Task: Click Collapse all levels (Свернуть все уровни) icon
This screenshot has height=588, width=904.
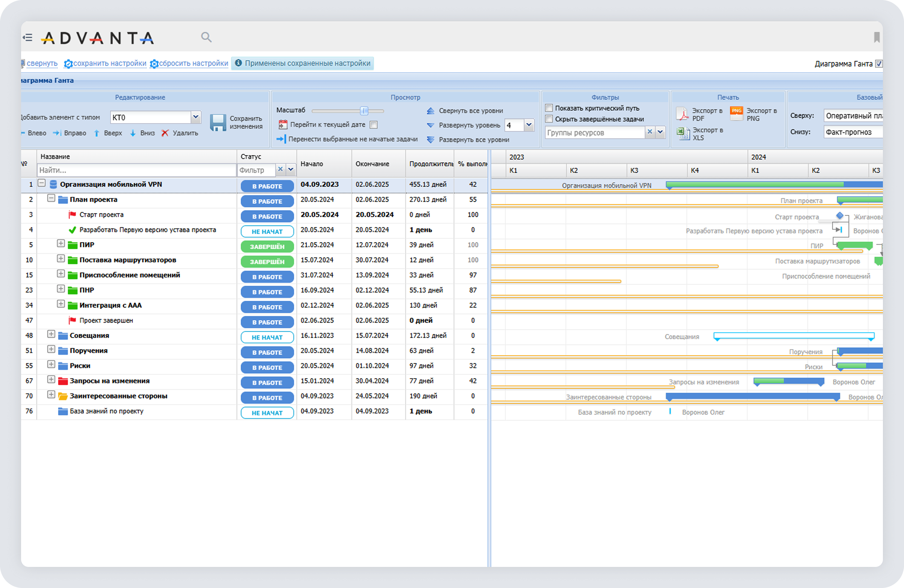Action: [431, 111]
